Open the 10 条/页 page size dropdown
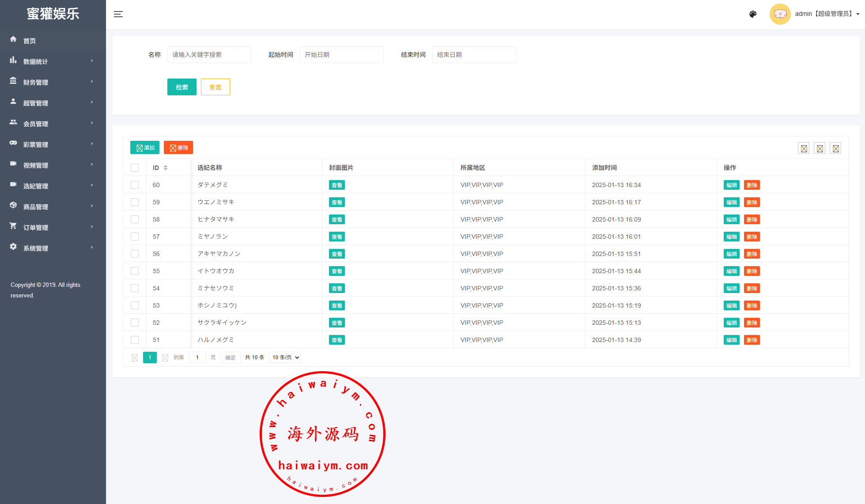This screenshot has width=865, height=504. tap(285, 357)
